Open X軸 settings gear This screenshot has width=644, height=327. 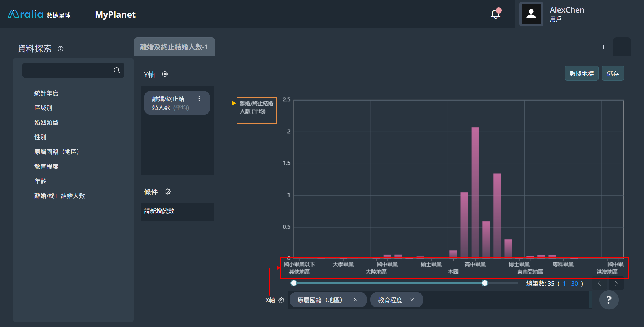click(x=281, y=300)
